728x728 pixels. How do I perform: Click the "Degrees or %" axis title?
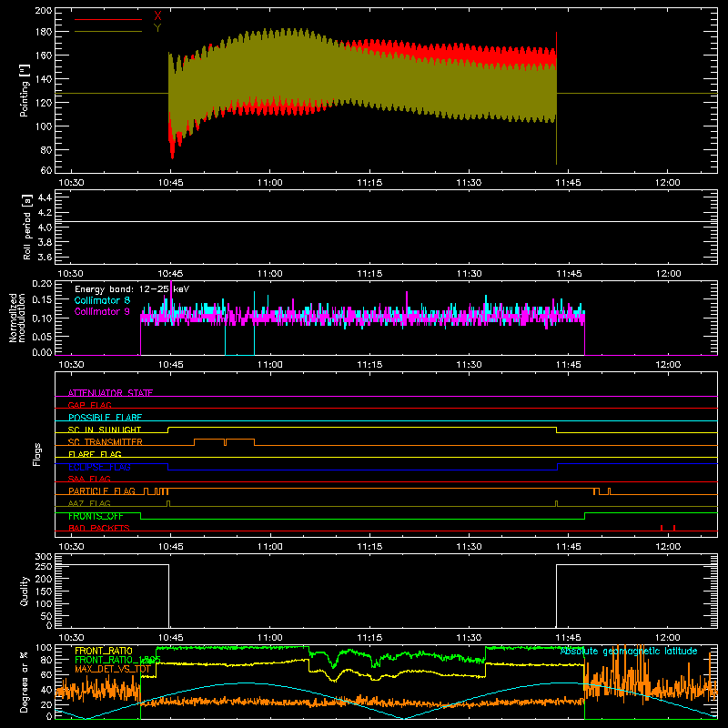(x=25, y=682)
